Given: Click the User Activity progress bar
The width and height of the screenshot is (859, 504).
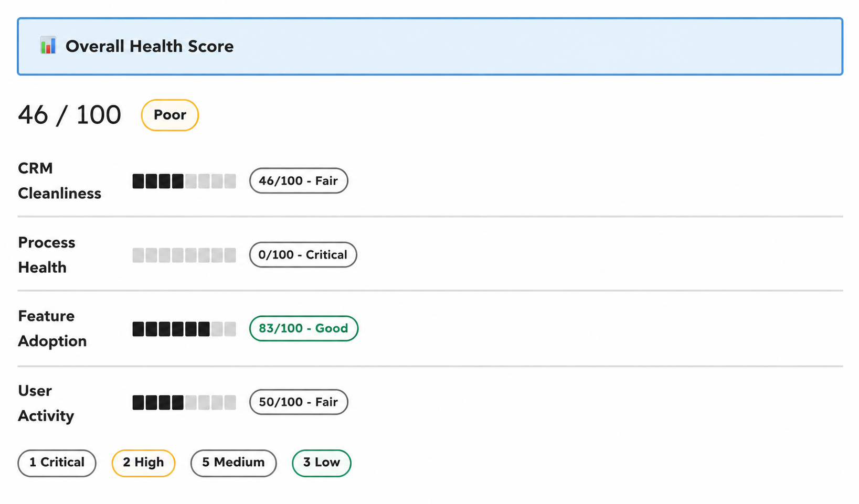Looking at the screenshot, I should tap(184, 403).
